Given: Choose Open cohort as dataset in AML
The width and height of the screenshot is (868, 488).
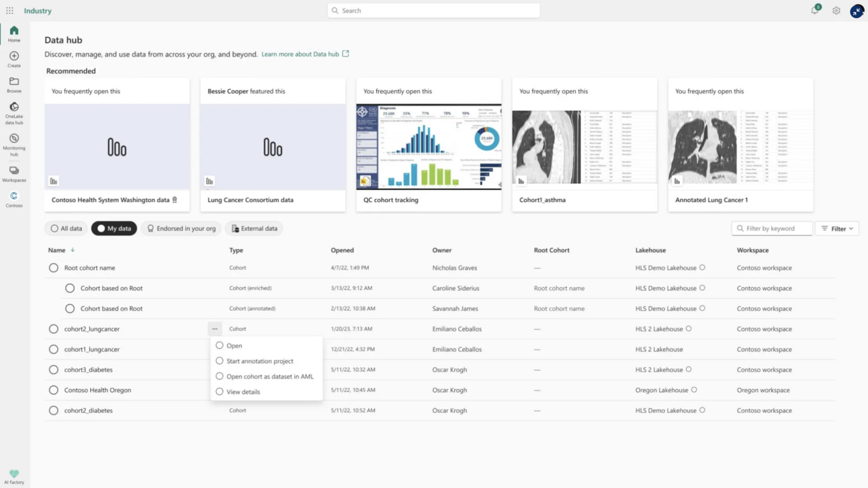Looking at the screenshot, I should pos(266,377).
